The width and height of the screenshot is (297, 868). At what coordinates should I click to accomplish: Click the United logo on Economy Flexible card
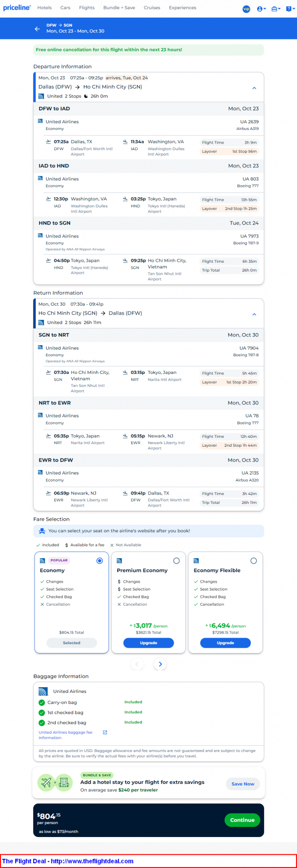coord(196,561)
